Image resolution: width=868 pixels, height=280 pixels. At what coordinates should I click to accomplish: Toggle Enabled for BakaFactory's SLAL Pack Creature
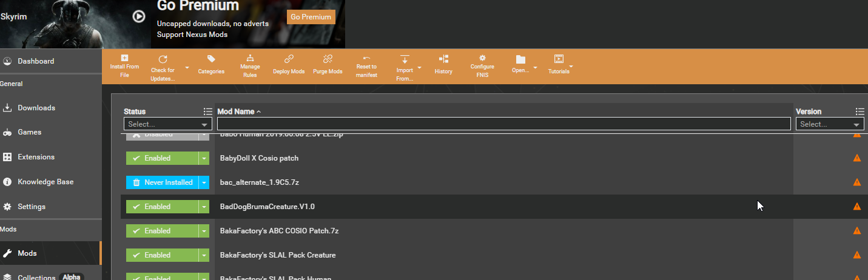[x=162, y=255]
